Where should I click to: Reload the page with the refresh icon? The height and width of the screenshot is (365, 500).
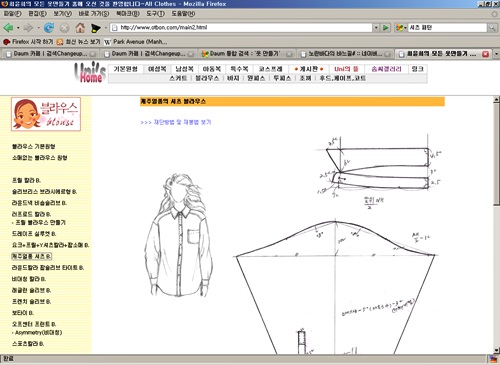(x=49, y=28)
